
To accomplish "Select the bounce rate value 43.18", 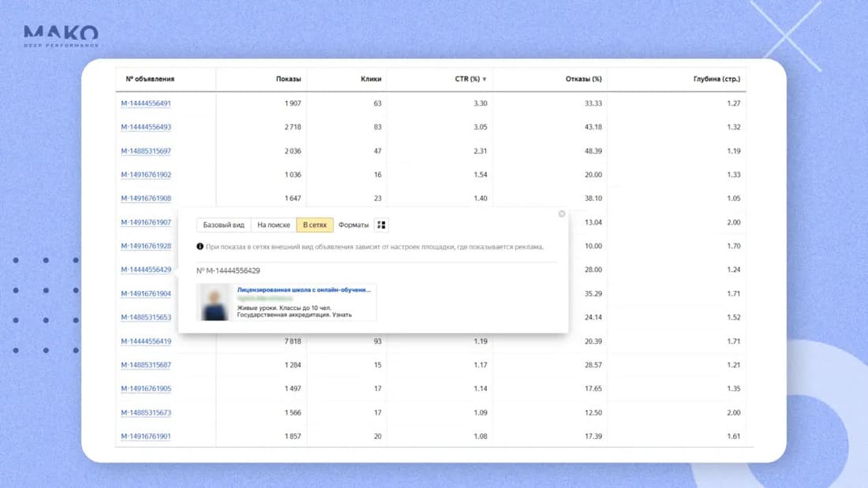I will tap(593, 127).
